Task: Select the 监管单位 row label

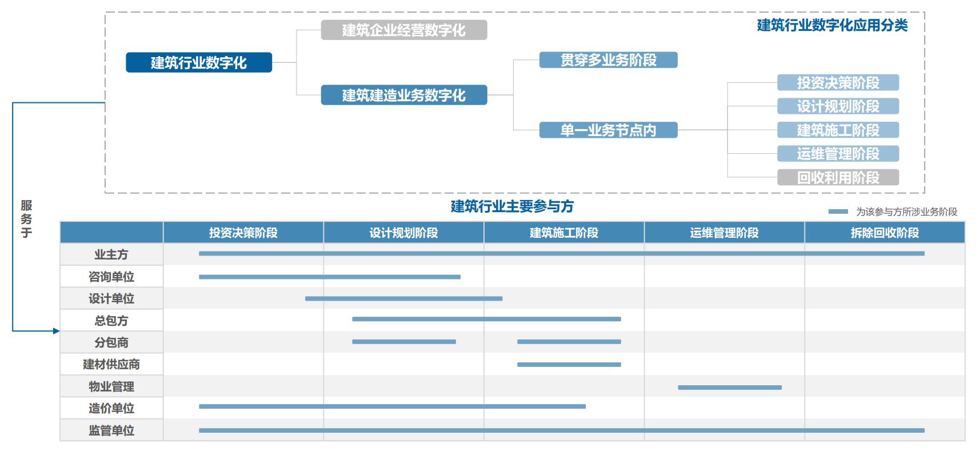Action: click(111, 430)
